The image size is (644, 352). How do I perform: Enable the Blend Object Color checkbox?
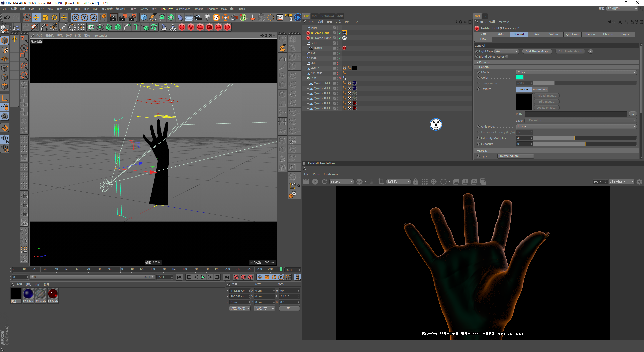point(507,57)
